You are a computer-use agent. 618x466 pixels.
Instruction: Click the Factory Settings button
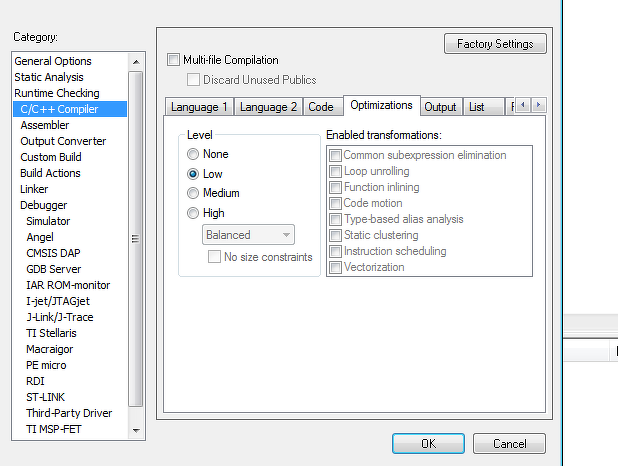[495, 44]
